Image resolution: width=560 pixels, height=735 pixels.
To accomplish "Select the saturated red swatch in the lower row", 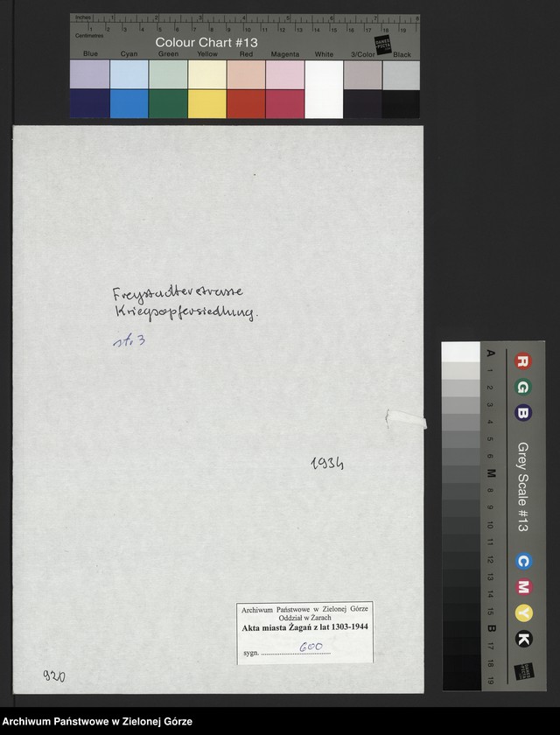I will [246, 103].
